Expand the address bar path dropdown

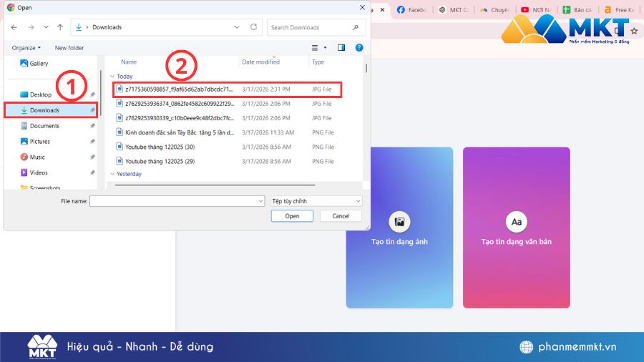237,27
